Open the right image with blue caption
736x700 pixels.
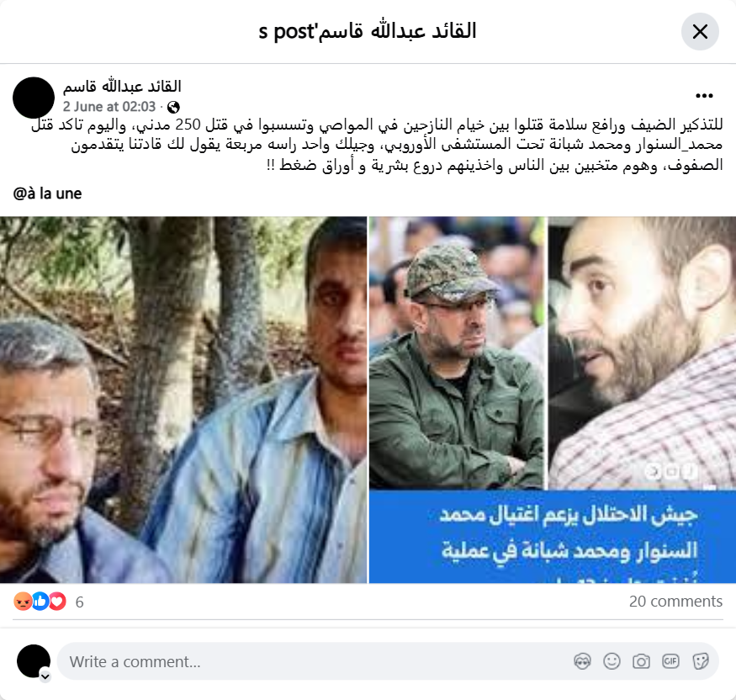click(x=553, y=400)
